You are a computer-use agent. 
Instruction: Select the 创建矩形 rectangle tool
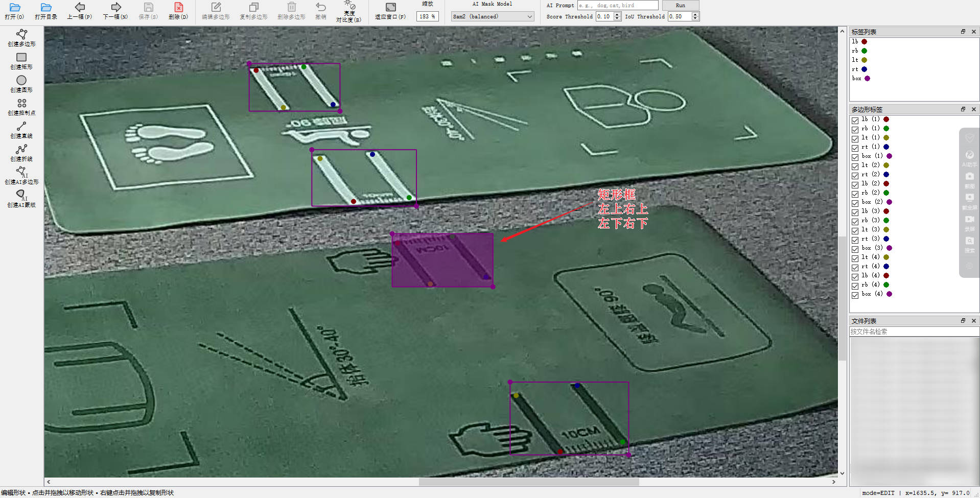click(21, 61)
